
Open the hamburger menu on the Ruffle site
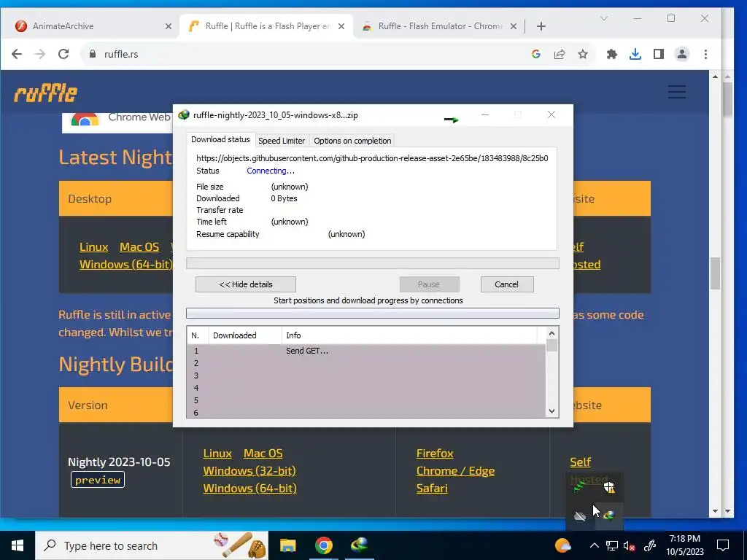(x=676, y=92)
